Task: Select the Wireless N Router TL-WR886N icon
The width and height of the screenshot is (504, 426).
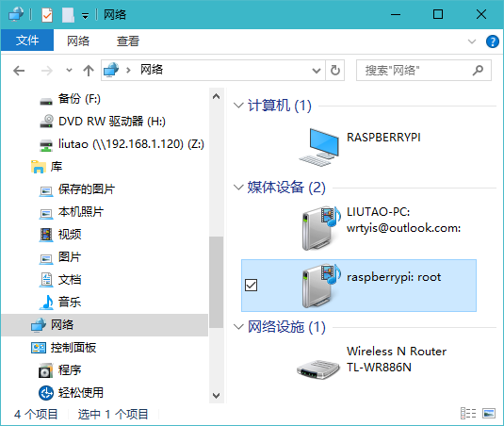Action: 318,369
